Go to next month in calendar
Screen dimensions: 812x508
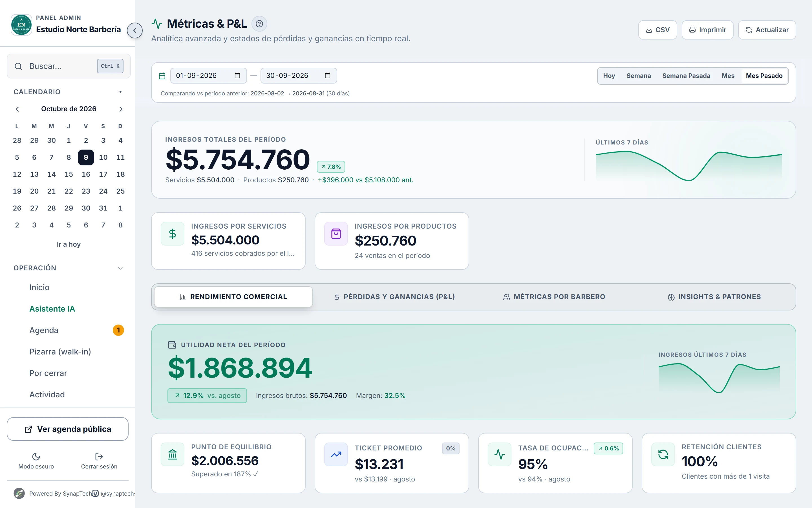point(121,109)
